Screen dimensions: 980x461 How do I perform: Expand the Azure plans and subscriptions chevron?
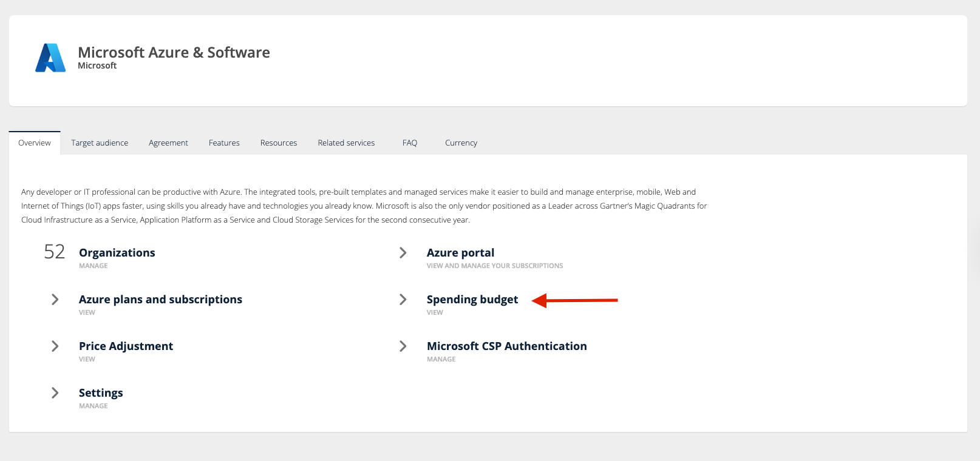[x=55, y=299]
